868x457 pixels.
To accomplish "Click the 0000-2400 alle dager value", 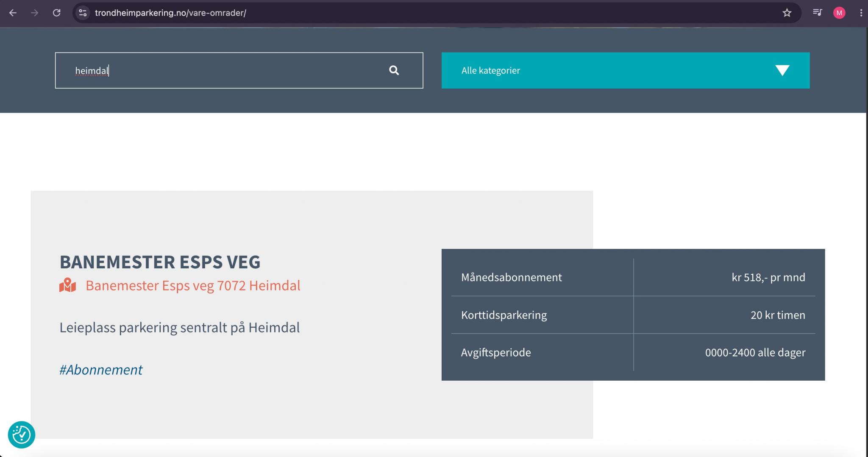I will click(755, 352).
